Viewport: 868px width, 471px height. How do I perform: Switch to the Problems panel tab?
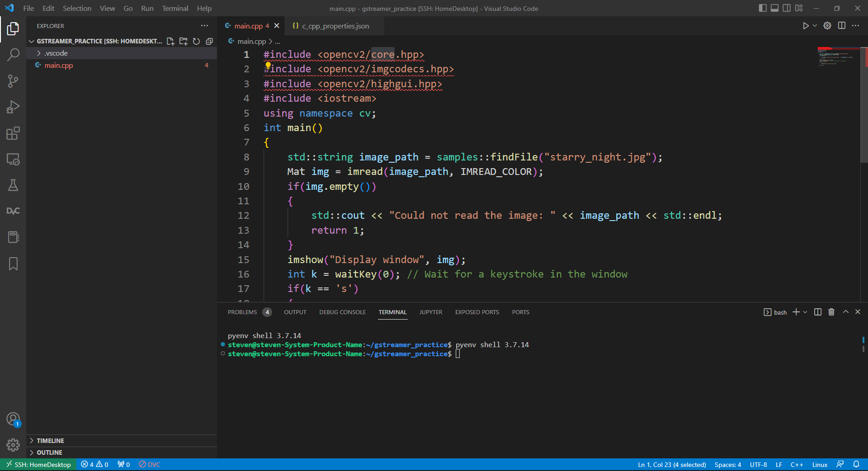(x=249, y=312)
